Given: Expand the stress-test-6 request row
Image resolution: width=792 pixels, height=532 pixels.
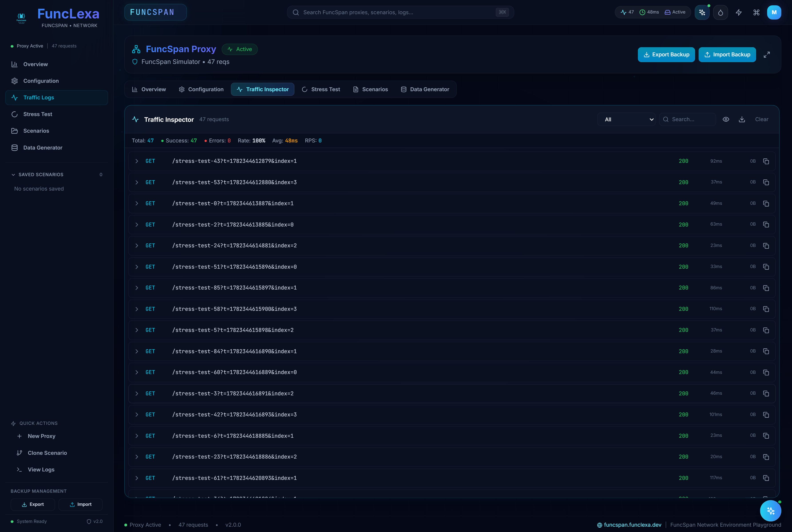Looking at the screenshot, I should coord(137,436).
